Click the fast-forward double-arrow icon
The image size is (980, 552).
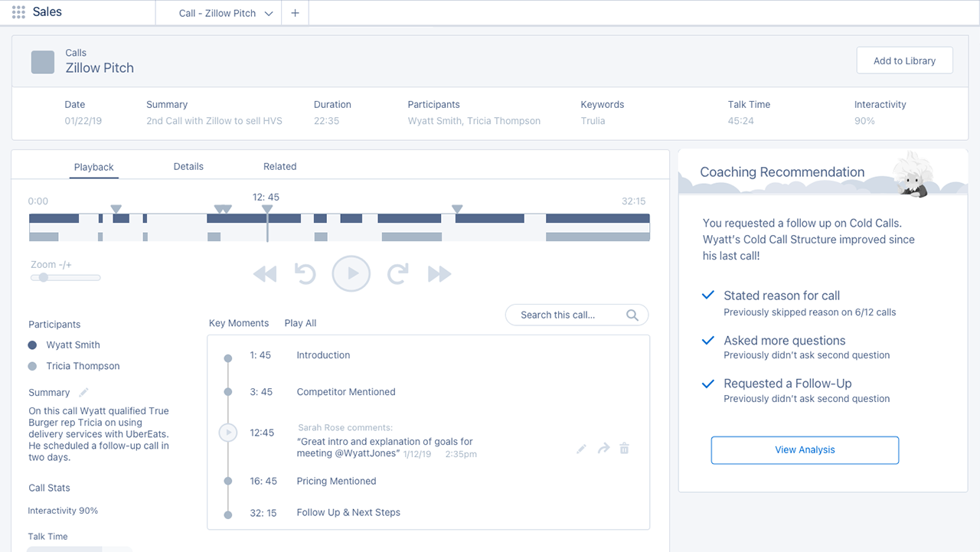(439, 274)
